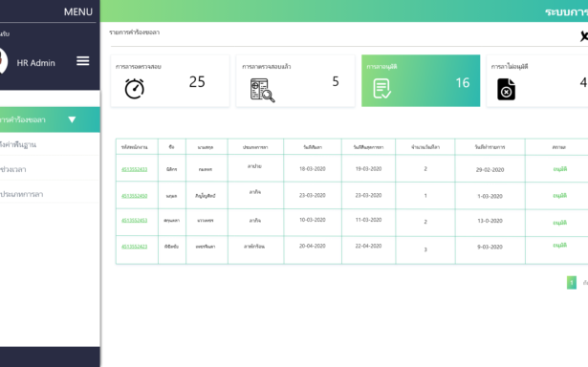This screenshot has width=588, height=367.
Task: Click the start date 18-03-2020 cell
Action: [313, 169]
